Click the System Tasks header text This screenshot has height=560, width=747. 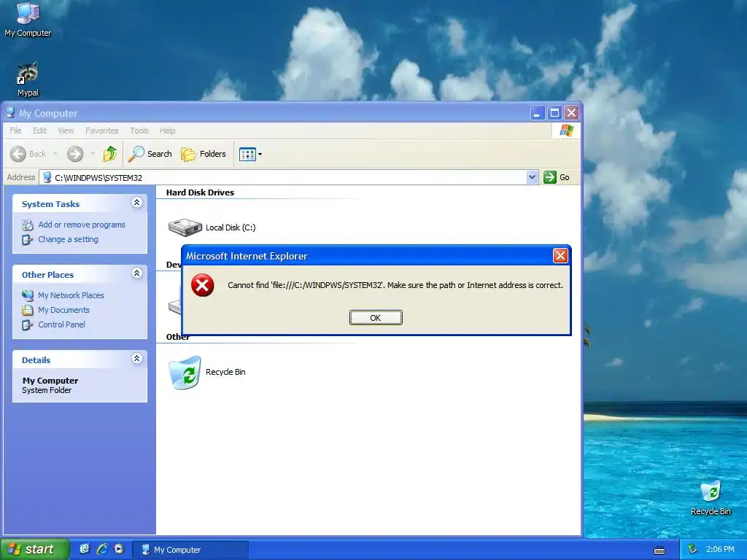pos(50,204)
